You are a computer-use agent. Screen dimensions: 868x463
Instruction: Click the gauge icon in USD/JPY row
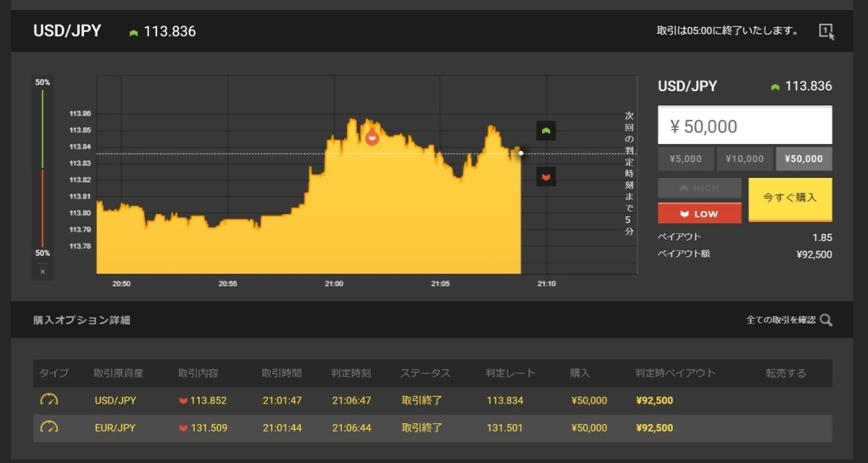pos(49,400)
